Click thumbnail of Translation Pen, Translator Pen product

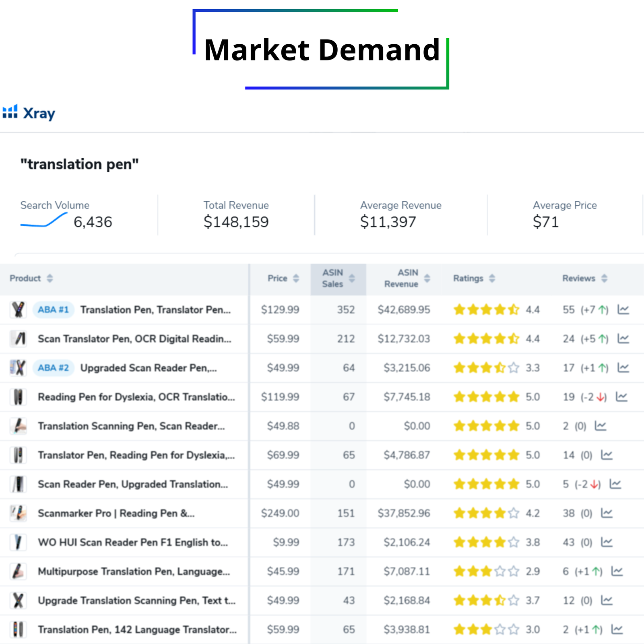pyautogui.click(x=18, y=310)
